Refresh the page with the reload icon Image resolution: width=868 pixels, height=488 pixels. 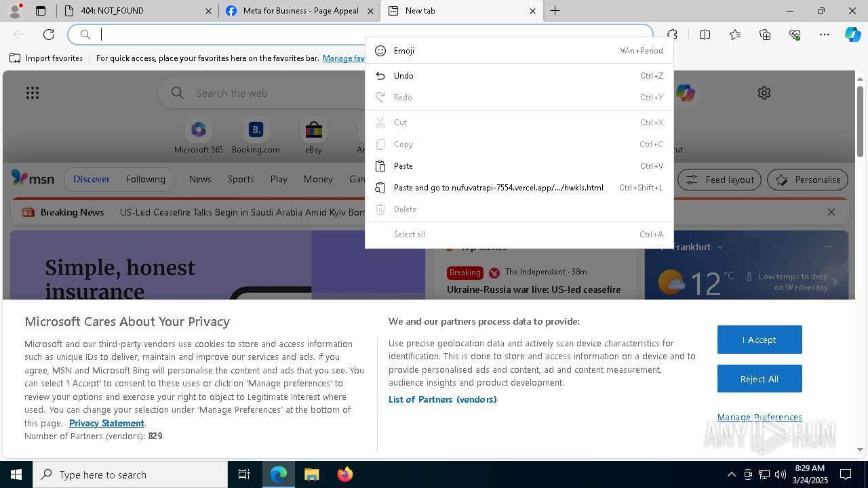tap(49, 35)
